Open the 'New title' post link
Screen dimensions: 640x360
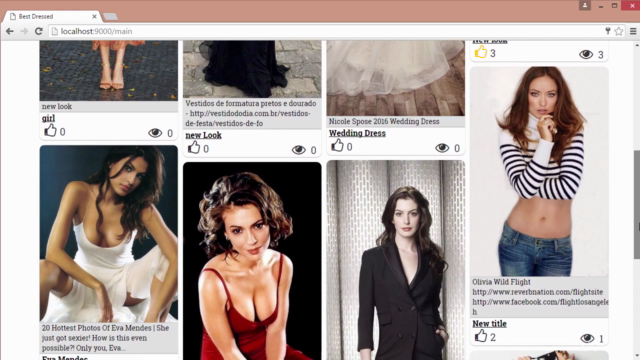point(489,324)
